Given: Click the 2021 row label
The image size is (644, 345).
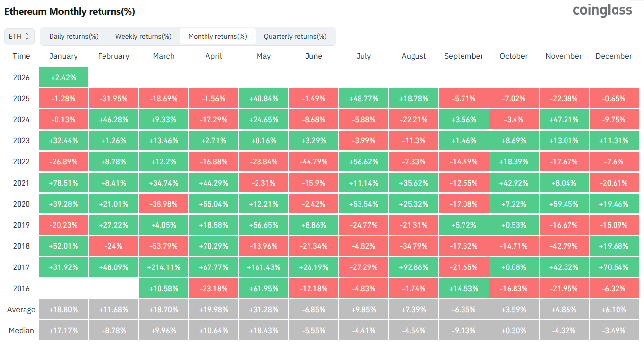Looking at the screenshot, I should click(x=21, y=183).
